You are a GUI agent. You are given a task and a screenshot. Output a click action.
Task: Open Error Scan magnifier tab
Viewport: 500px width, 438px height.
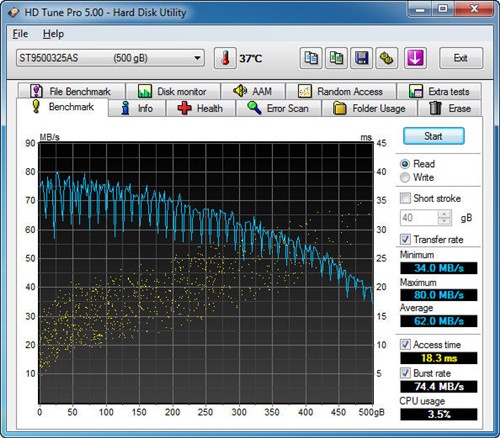(254, 108)
